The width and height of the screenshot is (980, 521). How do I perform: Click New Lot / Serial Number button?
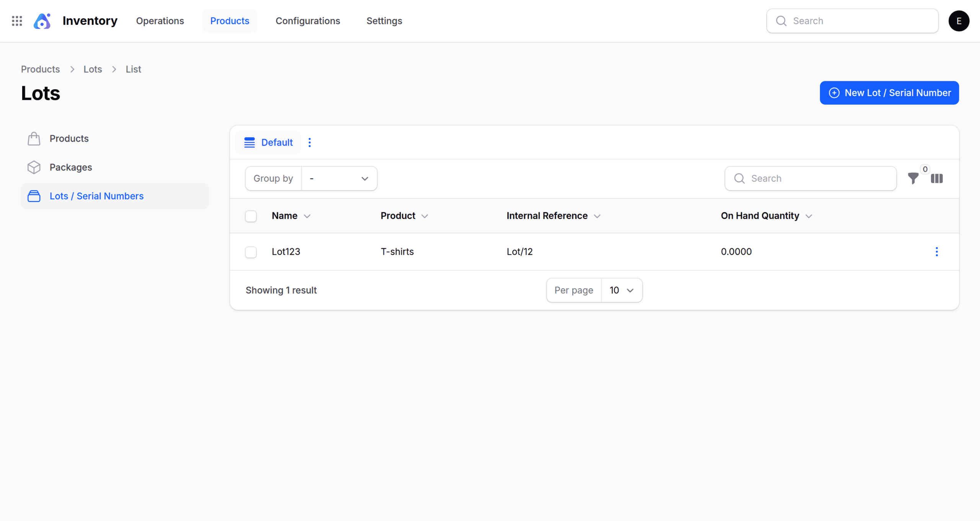coord(889,93)
